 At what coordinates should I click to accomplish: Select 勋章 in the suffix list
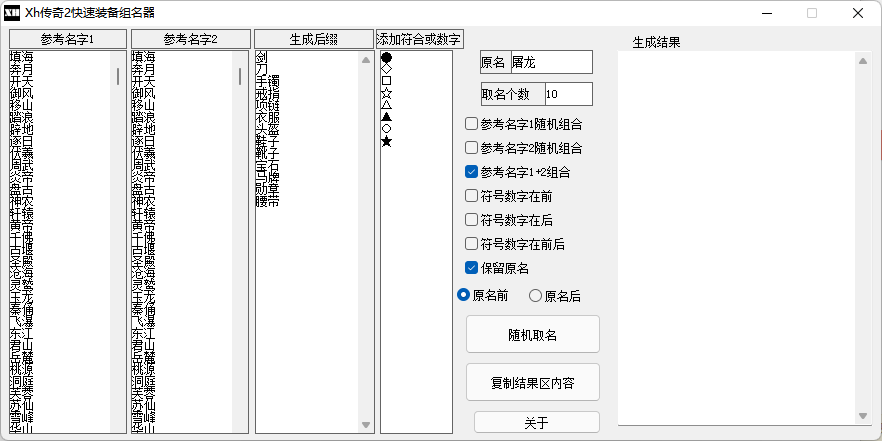click(267, 190)
